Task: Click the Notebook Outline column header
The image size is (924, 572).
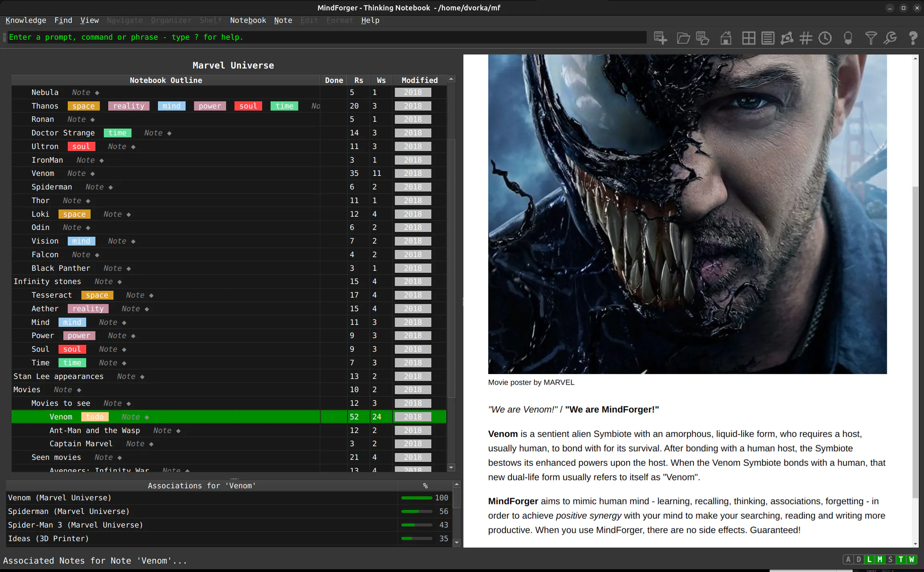Action: [x=166, y=80]
